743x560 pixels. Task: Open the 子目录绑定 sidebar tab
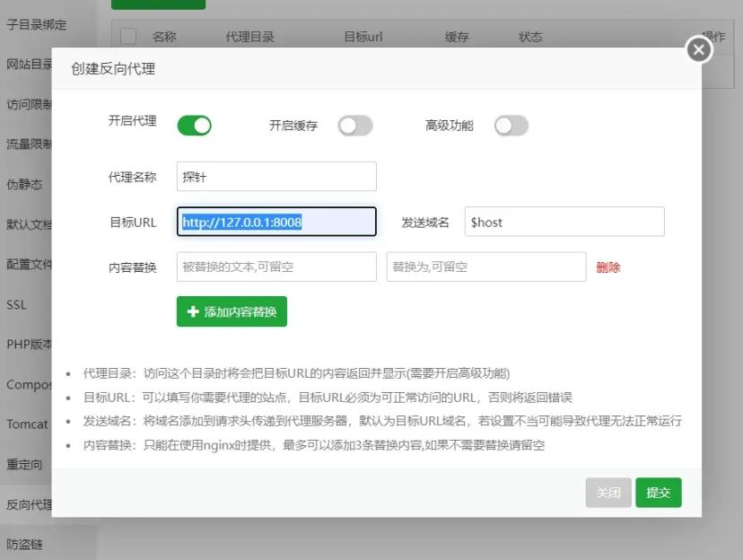click(x=36, y=24)
